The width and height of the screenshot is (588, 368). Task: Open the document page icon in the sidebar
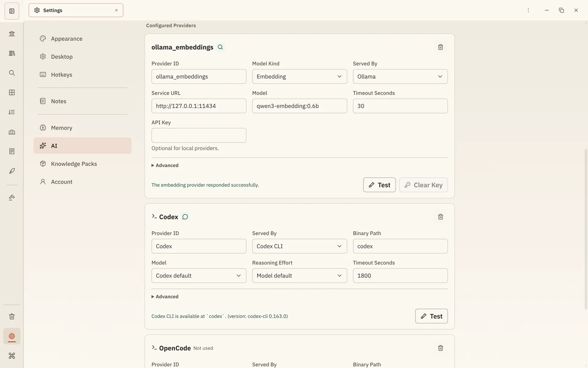tap(12, 151)
